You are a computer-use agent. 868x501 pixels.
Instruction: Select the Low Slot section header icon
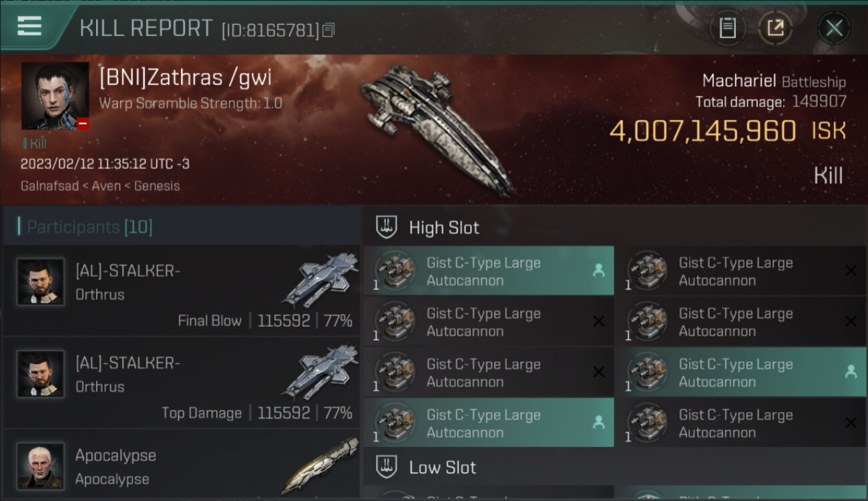click(x=387, y=467)
